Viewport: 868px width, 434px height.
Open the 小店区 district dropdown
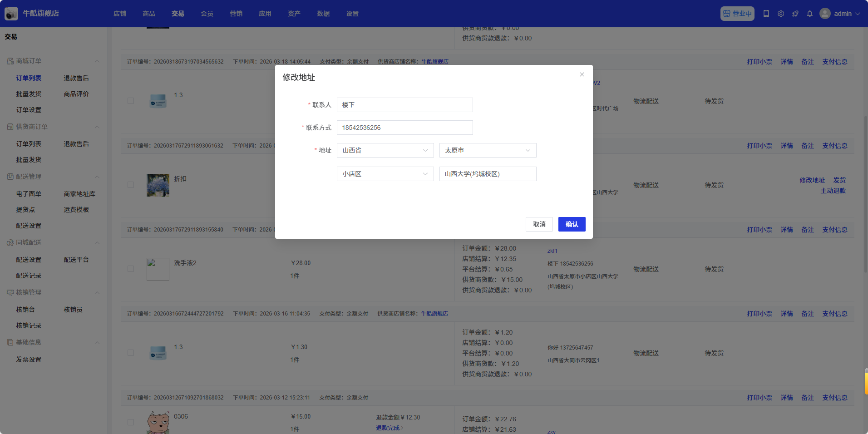tap(385, 174)
